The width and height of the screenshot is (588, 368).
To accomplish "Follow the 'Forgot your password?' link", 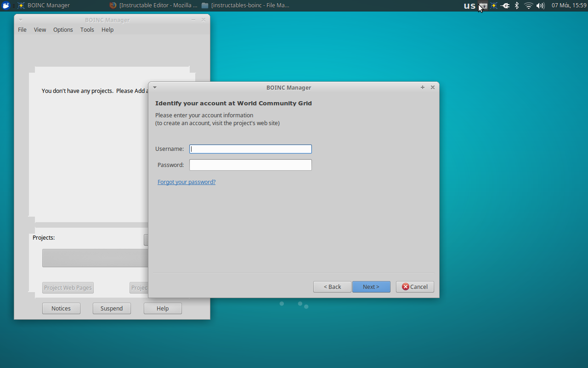I will (x=187, y=182).
